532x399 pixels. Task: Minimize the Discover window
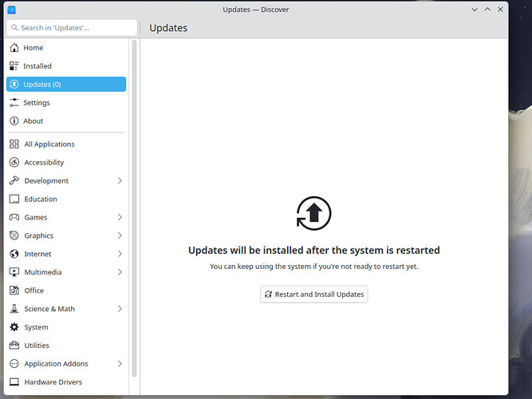pos(475,10)
